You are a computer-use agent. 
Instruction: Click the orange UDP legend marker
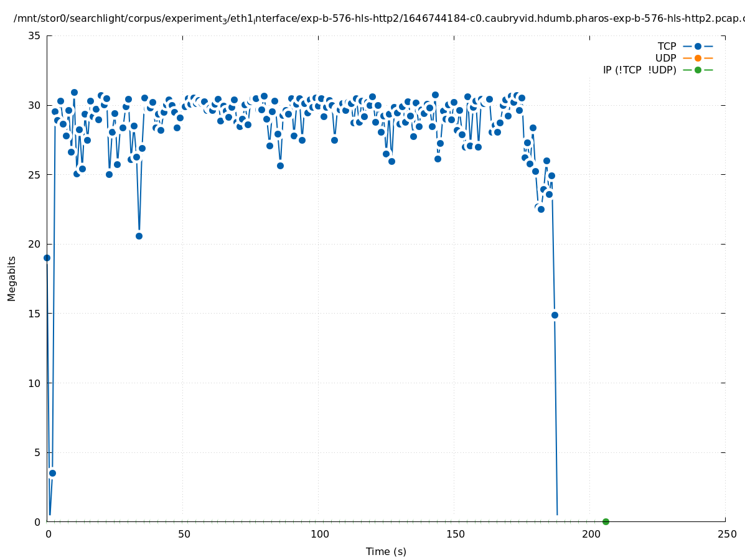pos(698,58)
